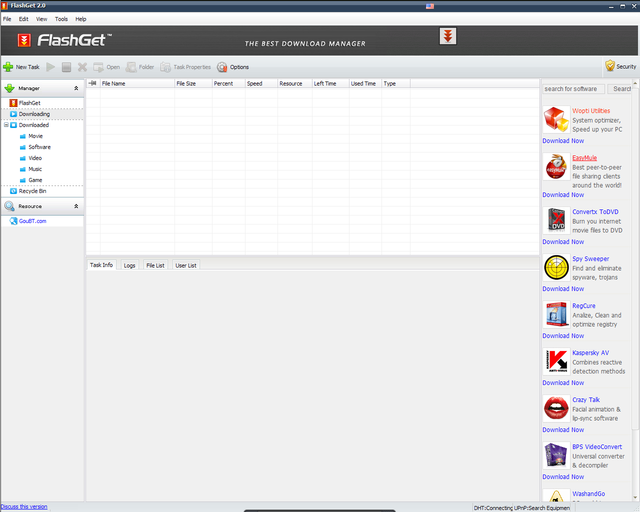
Task: Sort by File Size column header
Action: coord(193,83)
